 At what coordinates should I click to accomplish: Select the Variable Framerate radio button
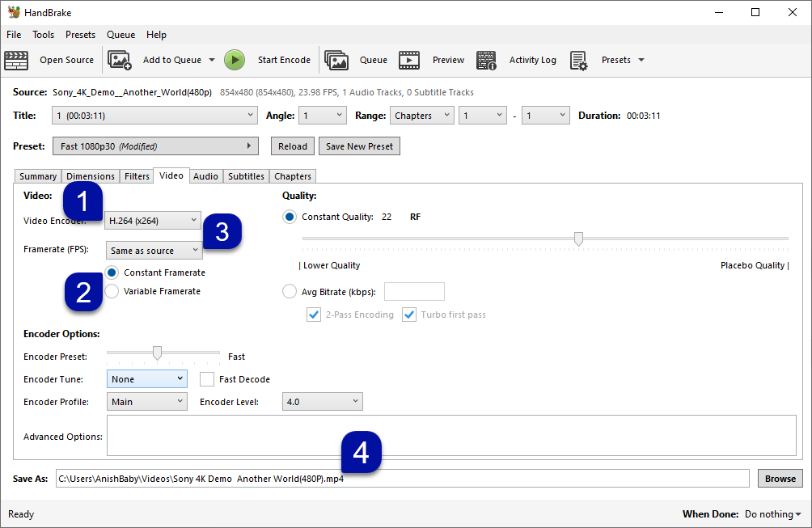click(x=112, y=291)
